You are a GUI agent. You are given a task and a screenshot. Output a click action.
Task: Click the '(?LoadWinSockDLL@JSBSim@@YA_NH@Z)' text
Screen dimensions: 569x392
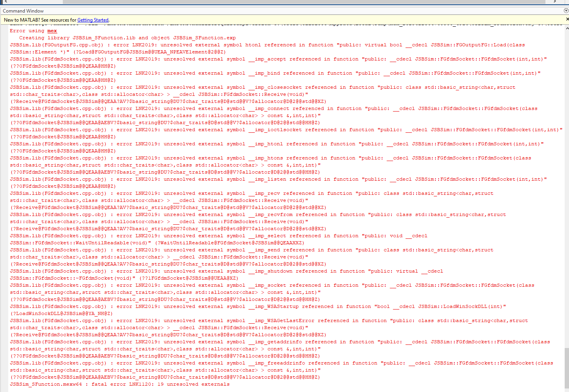[x=61, y=313]
